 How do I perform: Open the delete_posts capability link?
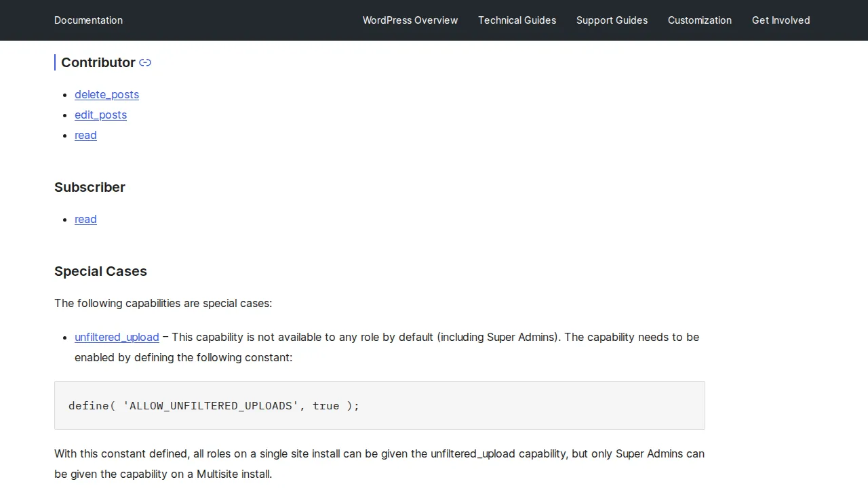point(106,95)
